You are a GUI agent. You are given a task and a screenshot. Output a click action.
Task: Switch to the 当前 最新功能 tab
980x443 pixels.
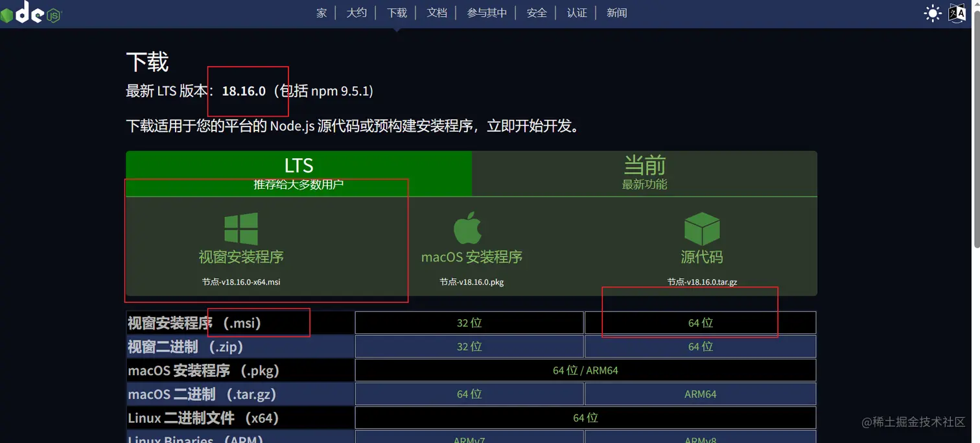pyautogui.click(x=644, y=173)
